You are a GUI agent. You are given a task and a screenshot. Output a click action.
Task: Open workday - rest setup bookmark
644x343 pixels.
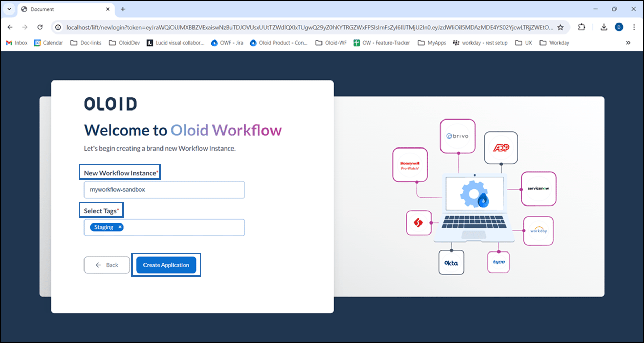click(x=480, y=43)
